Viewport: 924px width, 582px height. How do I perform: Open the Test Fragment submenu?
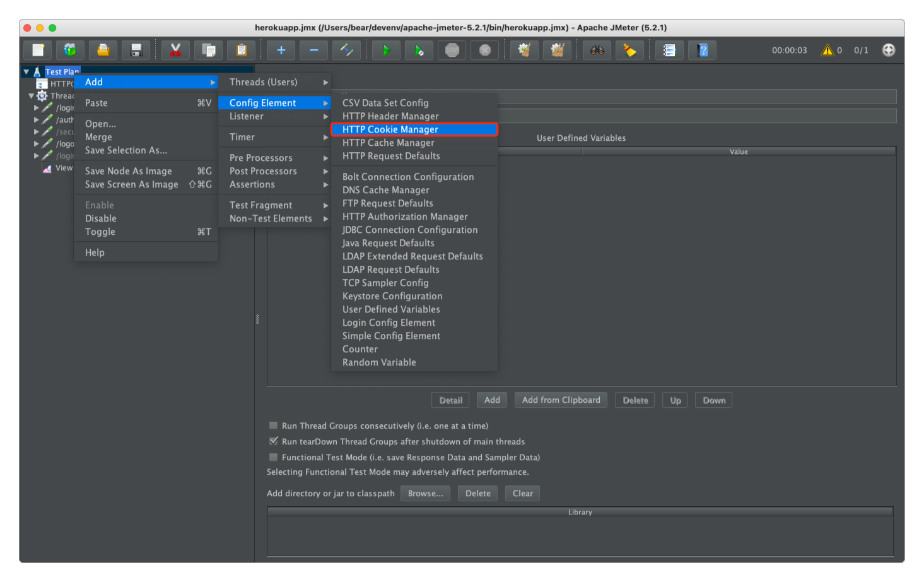[x=274, y=205]
